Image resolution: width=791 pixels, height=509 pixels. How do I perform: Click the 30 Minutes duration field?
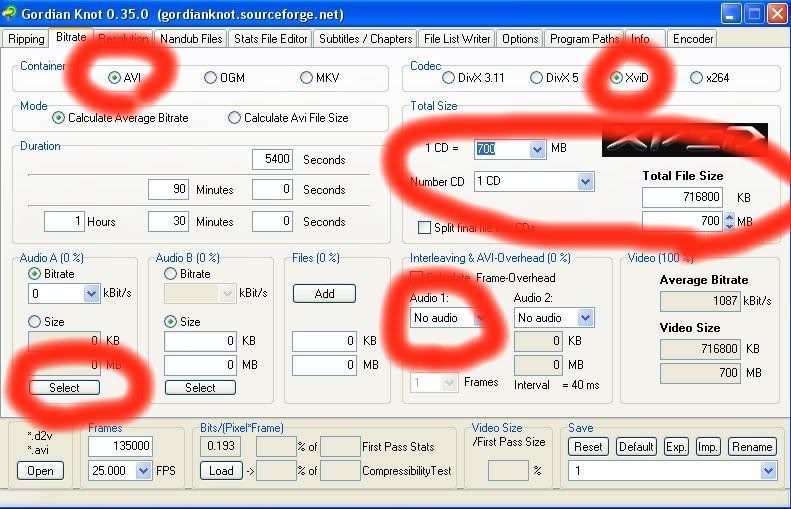click(168, 221)
